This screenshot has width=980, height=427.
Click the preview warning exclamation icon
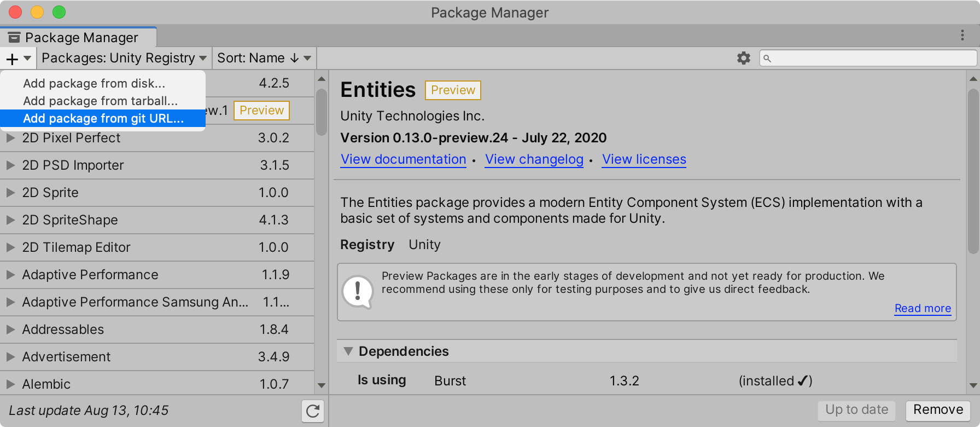point(358,291)
